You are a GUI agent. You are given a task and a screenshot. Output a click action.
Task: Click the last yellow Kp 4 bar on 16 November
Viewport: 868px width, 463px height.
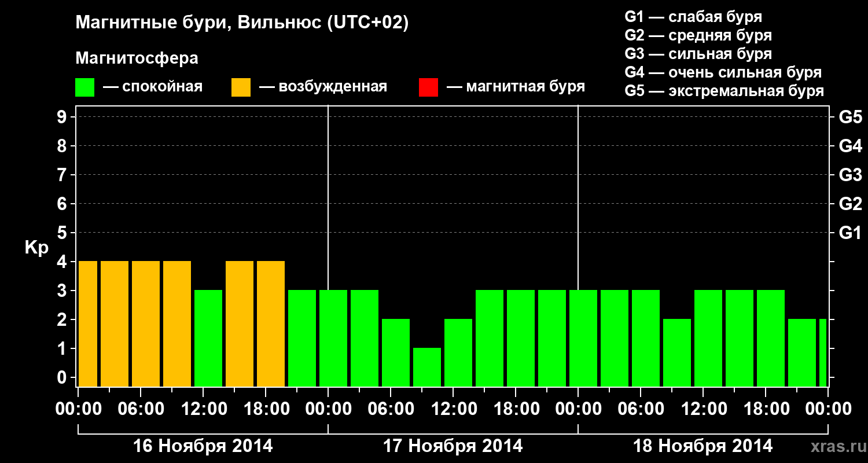(x=271, y=324)
